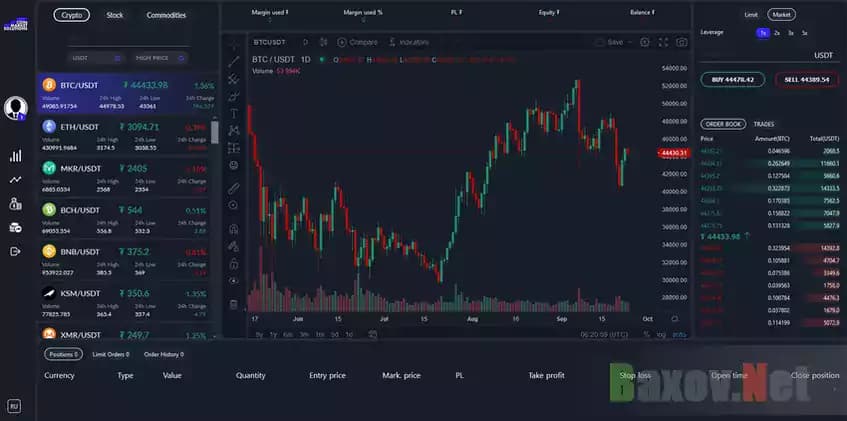The image size is (847, 421).
Task: Select the prediction and measurement tool
Action: (x=234, y=148)
